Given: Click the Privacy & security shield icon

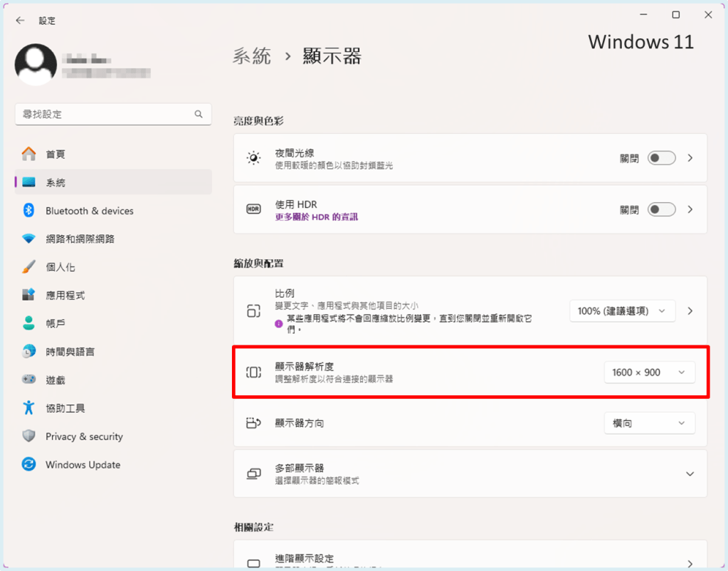Looking at the screenshot, I should (28, 436).
